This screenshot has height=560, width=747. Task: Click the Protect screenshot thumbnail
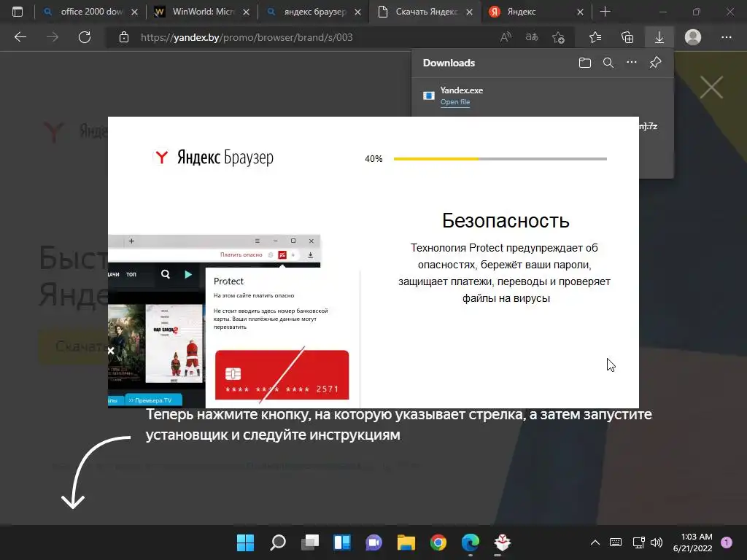pos(233,321)
